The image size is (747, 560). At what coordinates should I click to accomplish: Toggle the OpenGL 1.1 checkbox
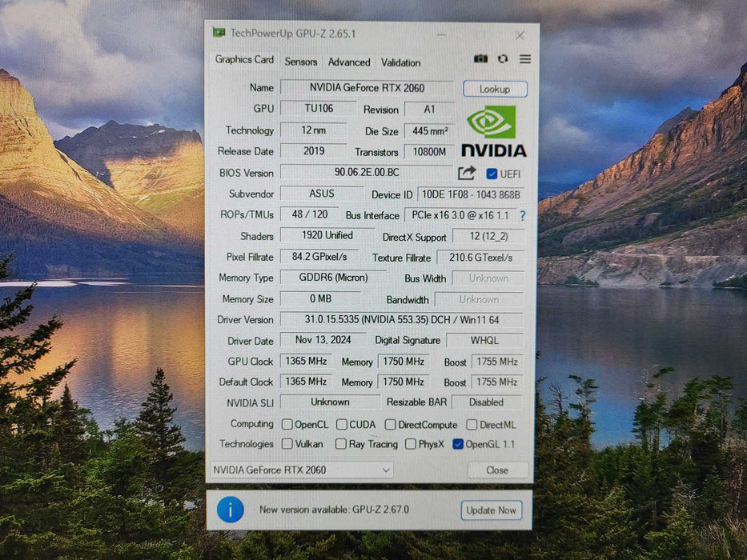pyautogui.click(x=458, y=444)
